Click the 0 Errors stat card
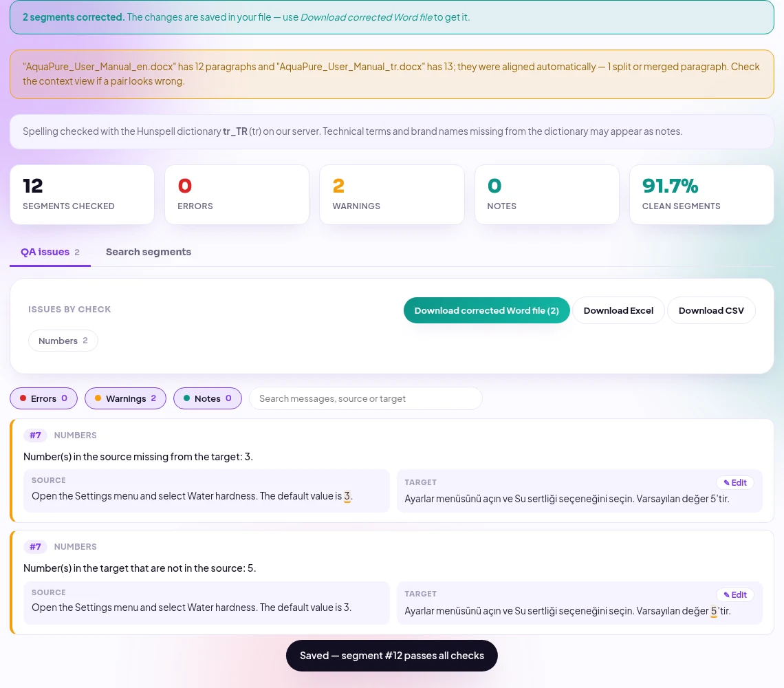784x688 pixels. tap(237, 195)
